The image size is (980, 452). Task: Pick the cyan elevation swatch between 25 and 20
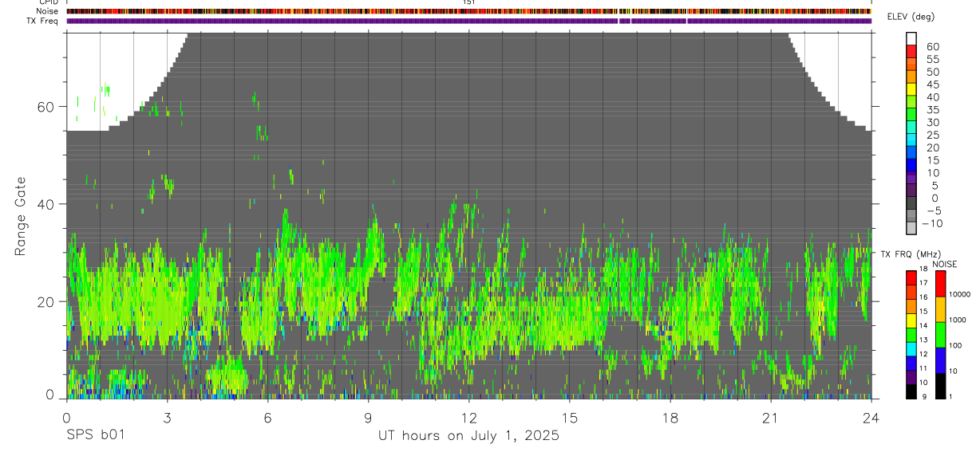pyautogui.click(x=911, y=140)
